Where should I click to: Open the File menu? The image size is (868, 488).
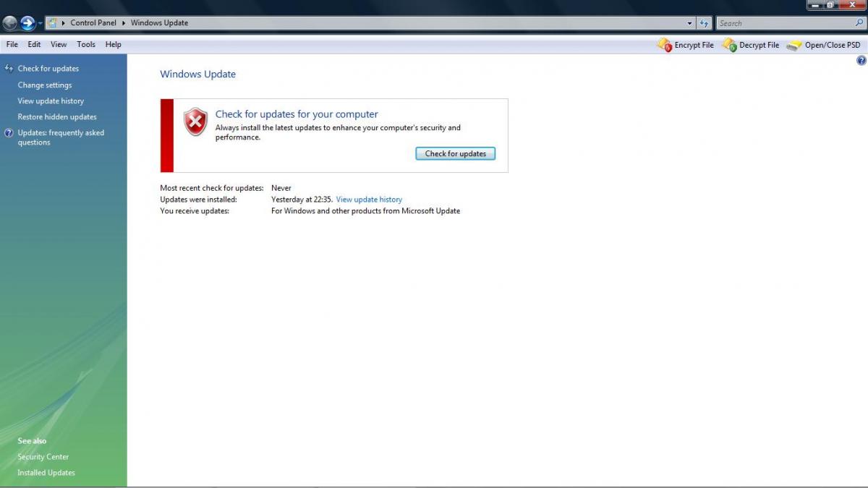pyautogui.click(x=12, y=45)
